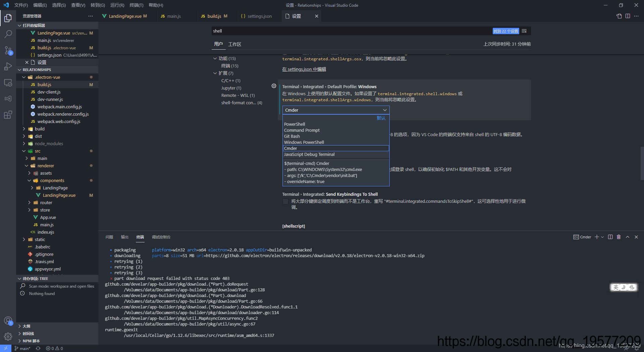Open the Search view in activity bar
Image resolution: width=644 pixels, height=352 pixels.
click(x=8, y=34)
